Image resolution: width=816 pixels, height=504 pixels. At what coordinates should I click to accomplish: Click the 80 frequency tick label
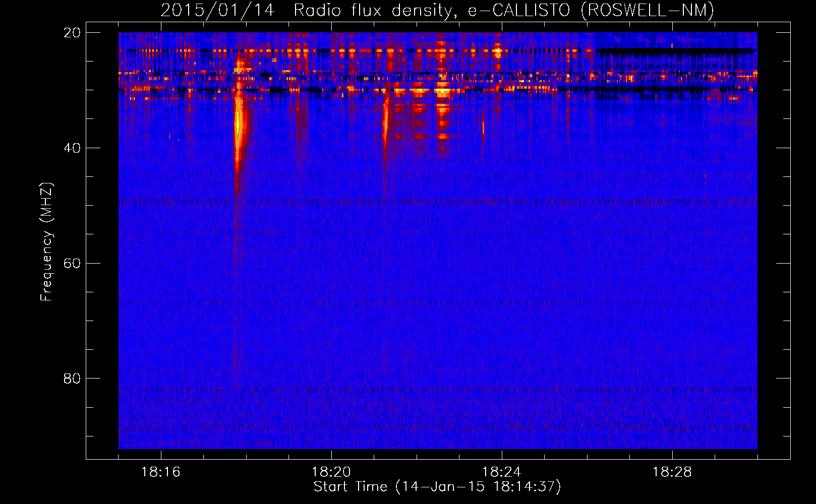pos(72,379)
